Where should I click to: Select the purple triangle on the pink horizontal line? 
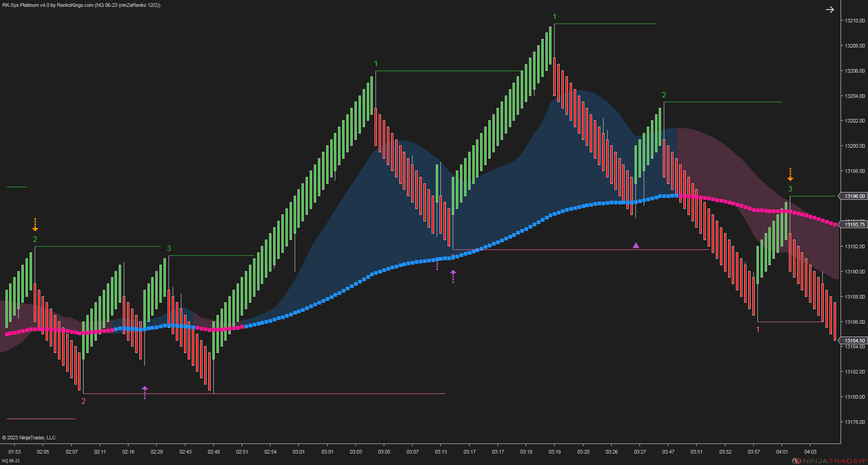(x=636, y=246)
